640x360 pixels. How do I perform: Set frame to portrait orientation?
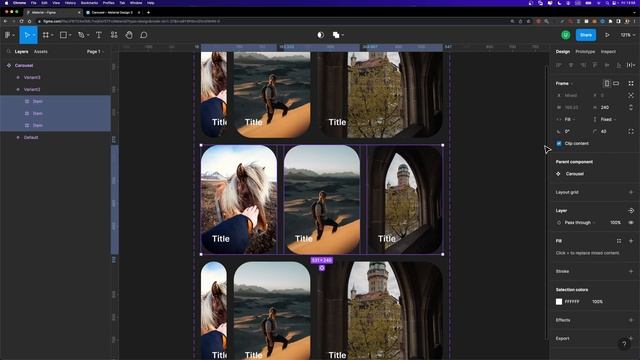(x=607, y=83)
